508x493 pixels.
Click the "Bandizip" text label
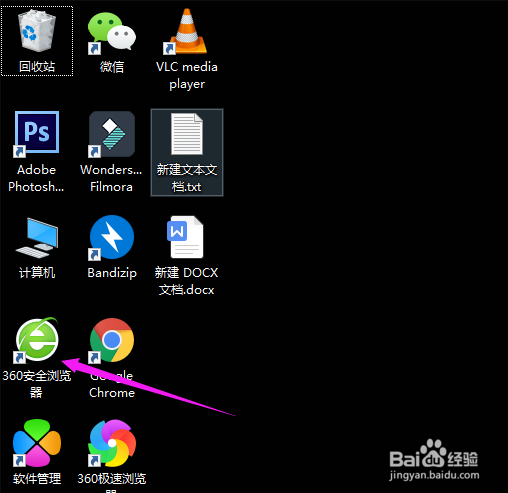112,273
